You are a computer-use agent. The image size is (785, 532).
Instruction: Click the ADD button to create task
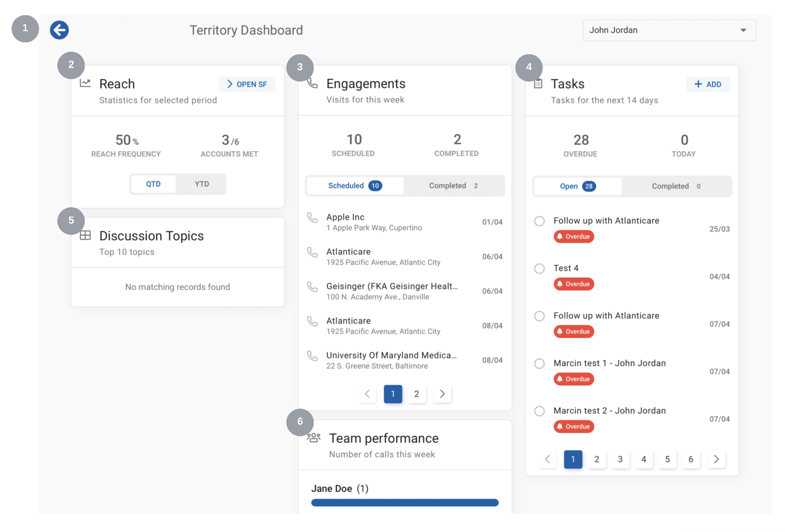tap(707, 84)
